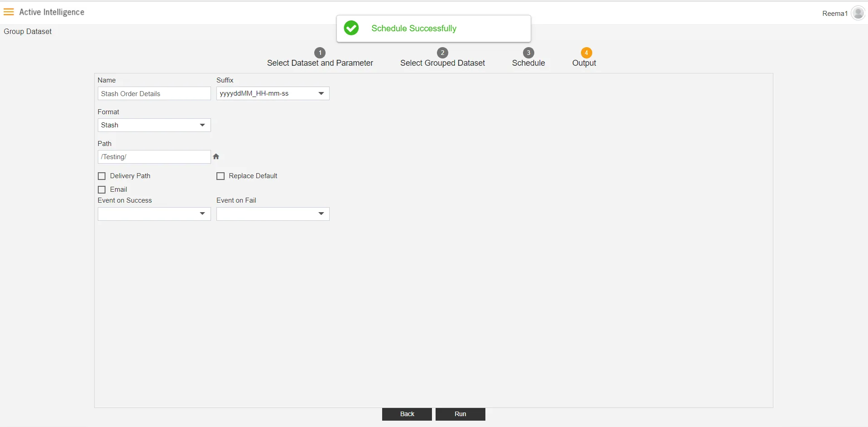The height and width of the screenshot is (427, 868).
Task: Enable the Delivery Path checkbox
Action: (102, 176)
